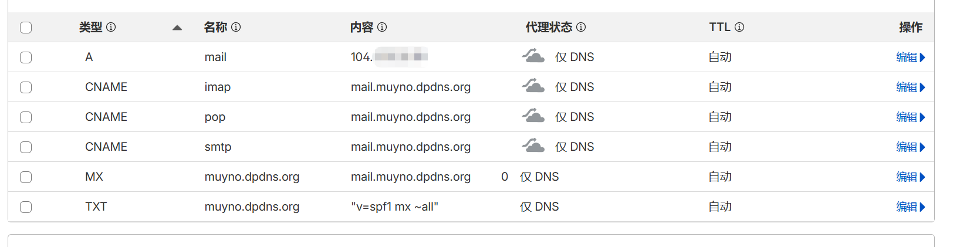Click the gray cloud icon in smtp row
Screen dimensions: 980x247
[533, 146]
